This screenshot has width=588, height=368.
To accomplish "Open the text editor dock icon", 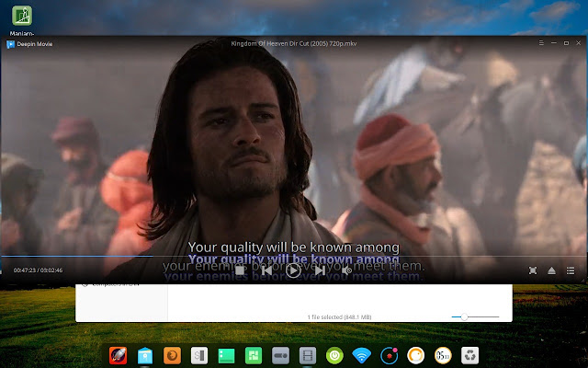I will tap(199, 355).
